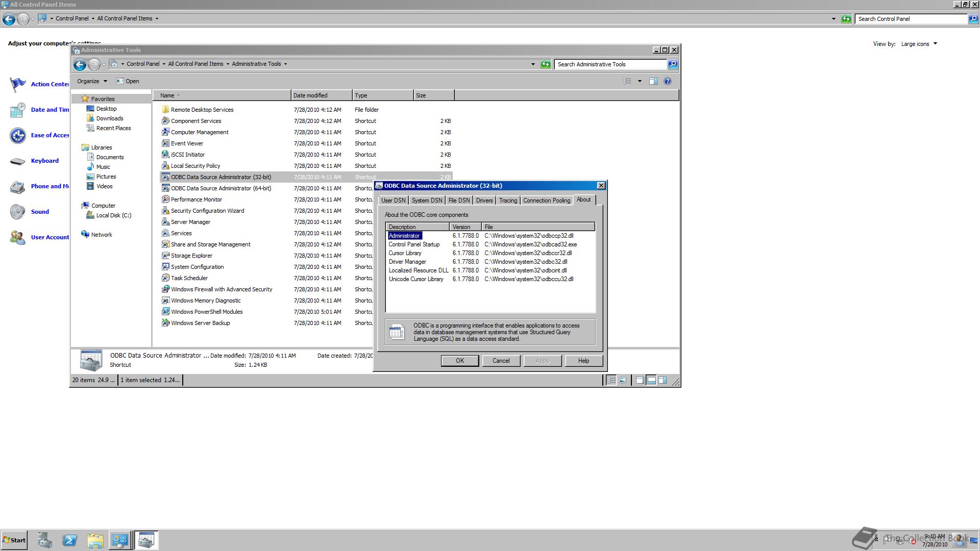
Task: Expand the change-view dropdown arrow in toolbar
Action: tap(639, 81)
